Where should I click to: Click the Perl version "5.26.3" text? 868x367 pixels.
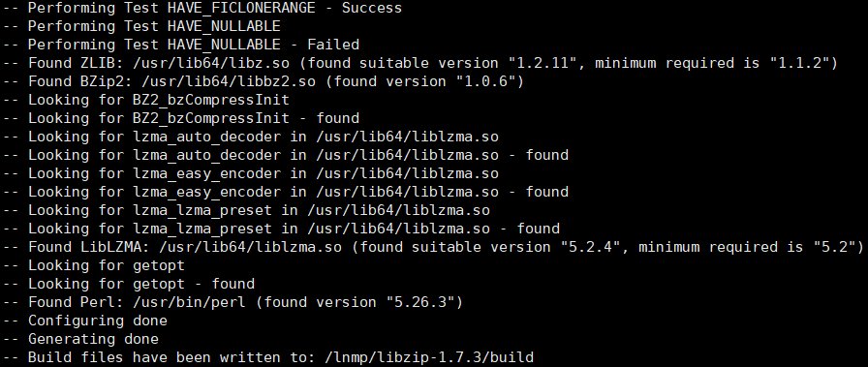421,302
